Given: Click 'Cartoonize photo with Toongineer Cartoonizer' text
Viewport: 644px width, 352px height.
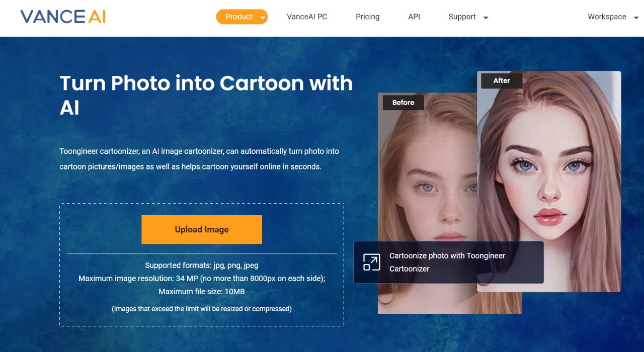Looking at the screenshot, I should (447, 262).
